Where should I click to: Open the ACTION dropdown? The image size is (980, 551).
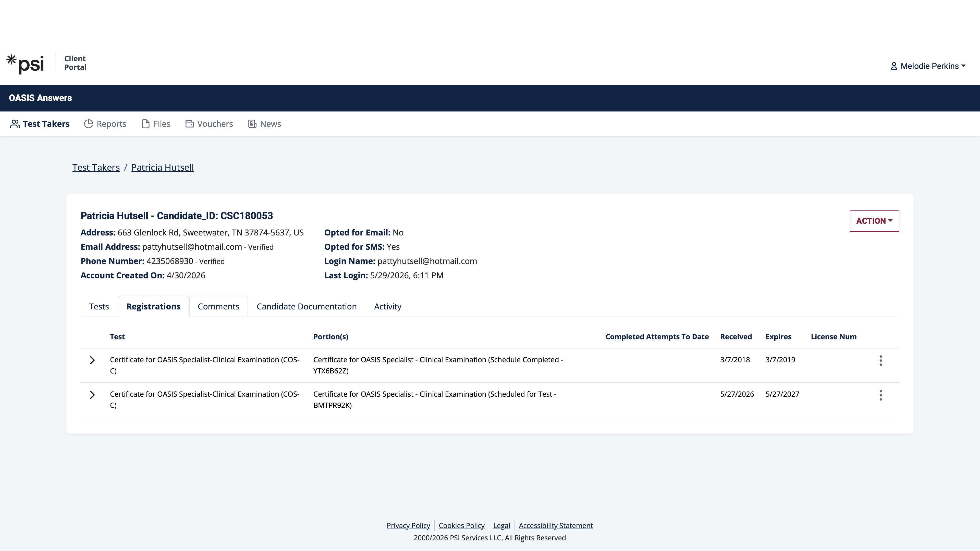(874, 221)
